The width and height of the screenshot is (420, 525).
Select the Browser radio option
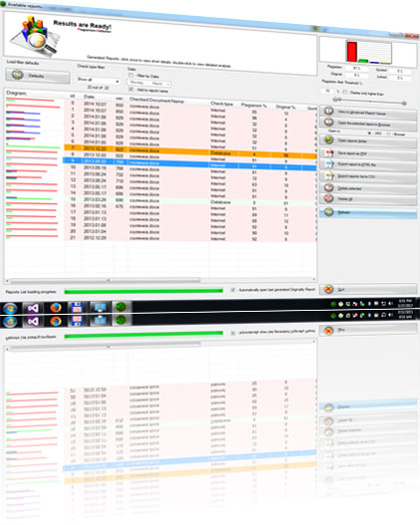tap(388, 133)
